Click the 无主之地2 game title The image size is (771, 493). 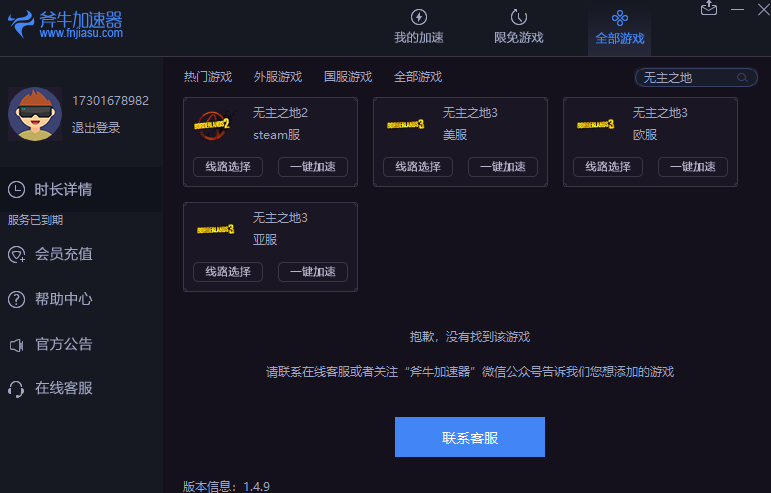pyautogui.click(x=280, y=113)
